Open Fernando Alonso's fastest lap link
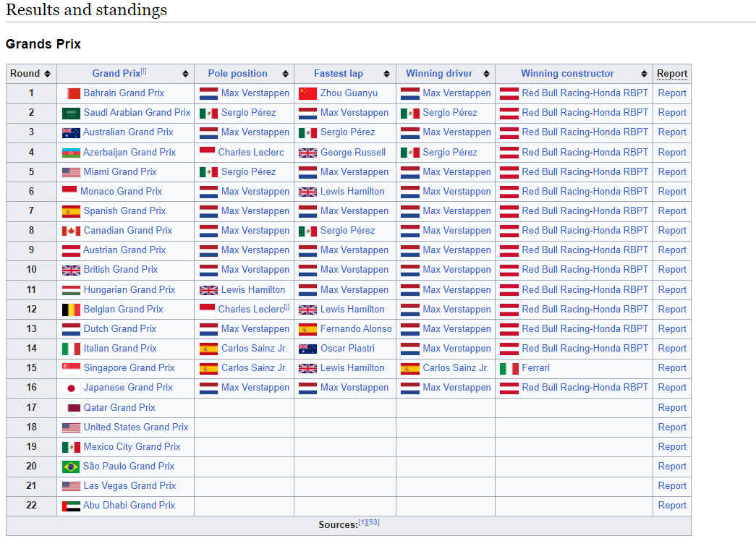This screenshot has height=549, width=756. [357, 328]
